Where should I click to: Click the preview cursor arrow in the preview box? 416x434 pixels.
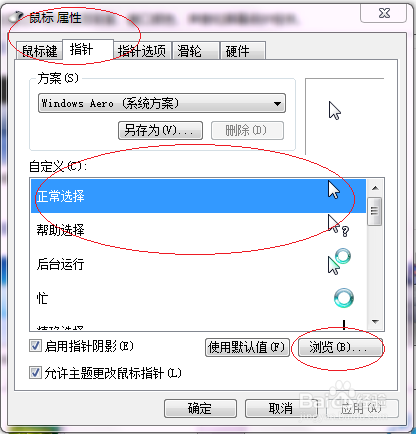pyautogui.click(x=335, y=111)
